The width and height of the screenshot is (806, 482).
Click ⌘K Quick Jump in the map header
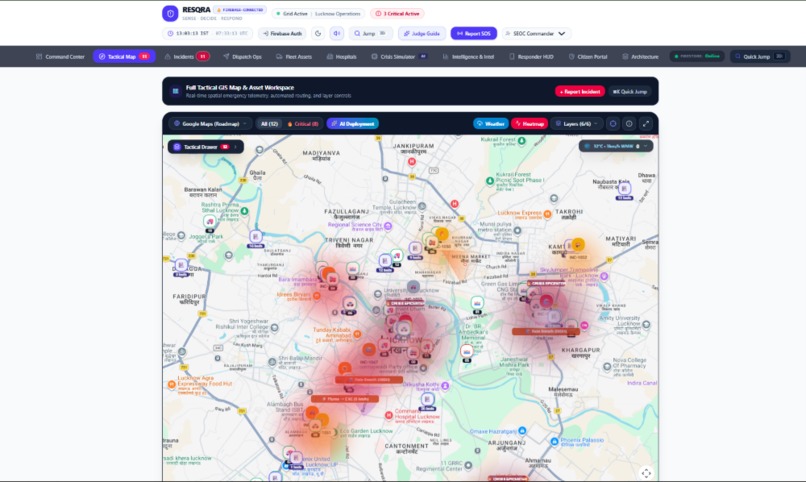click(x=630, y=91)
